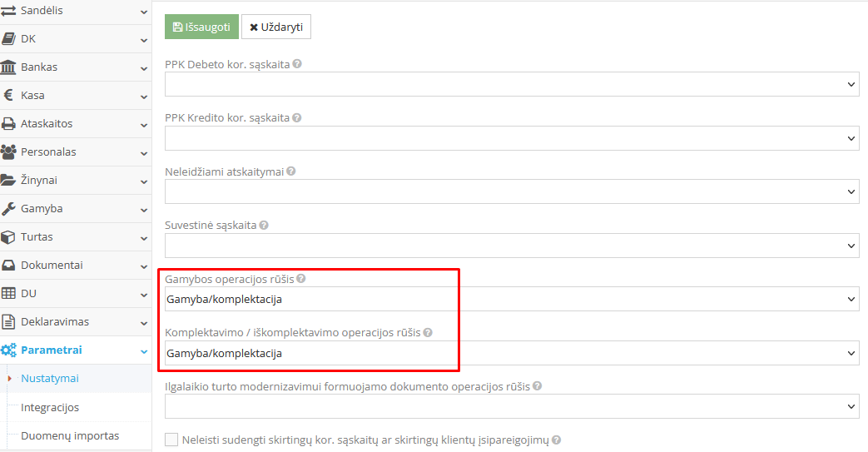Click help icon next to Suvestinė sąskaita
The height and width of the screenshot is (452, 868).
pos(264,226)
